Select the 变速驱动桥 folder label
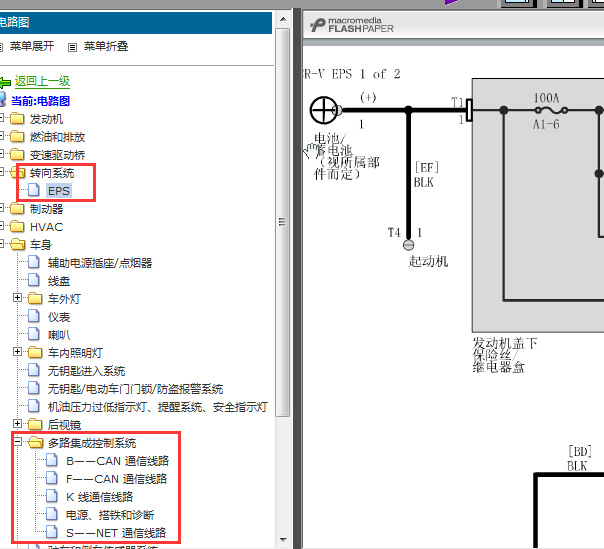This screenshot has width=604, height=549. (x=57, y=155)
